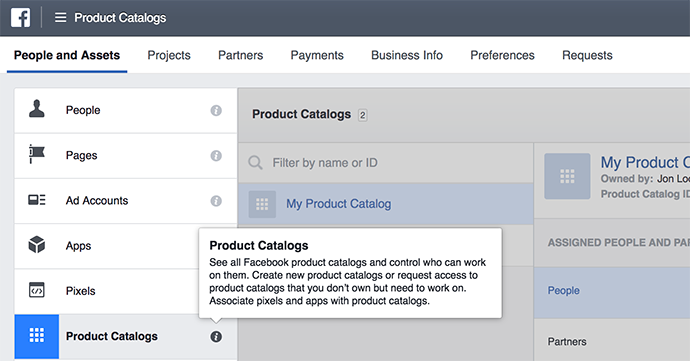Image resolution: width=690 pixels, height=361 pixels.
Task: Show info for the Pages sidebar row
Action: 216,156
